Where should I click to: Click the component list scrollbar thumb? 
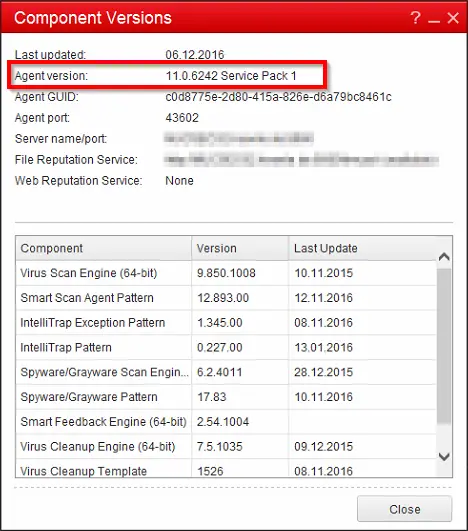(x=444, y=346)
